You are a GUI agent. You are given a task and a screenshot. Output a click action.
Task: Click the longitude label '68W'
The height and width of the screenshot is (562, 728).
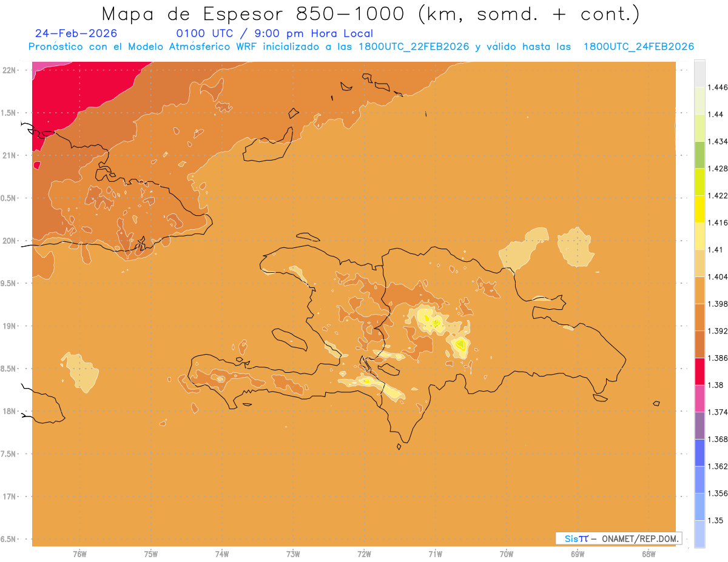click(x=649, y=554)
